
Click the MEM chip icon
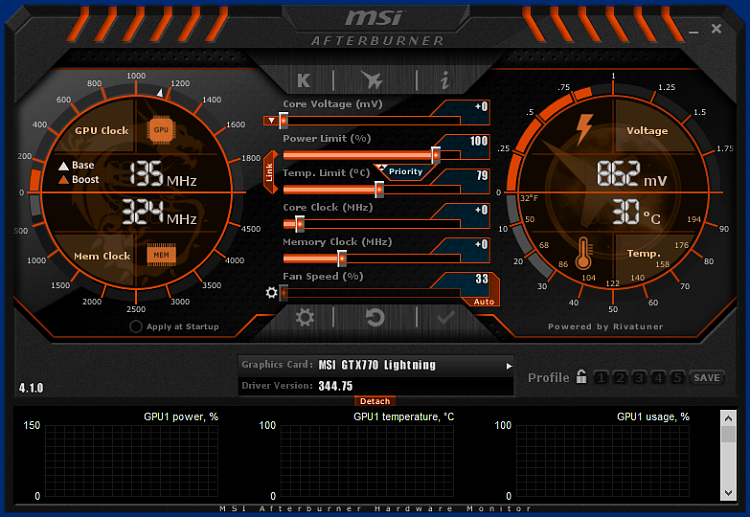(x=161, y=255)
